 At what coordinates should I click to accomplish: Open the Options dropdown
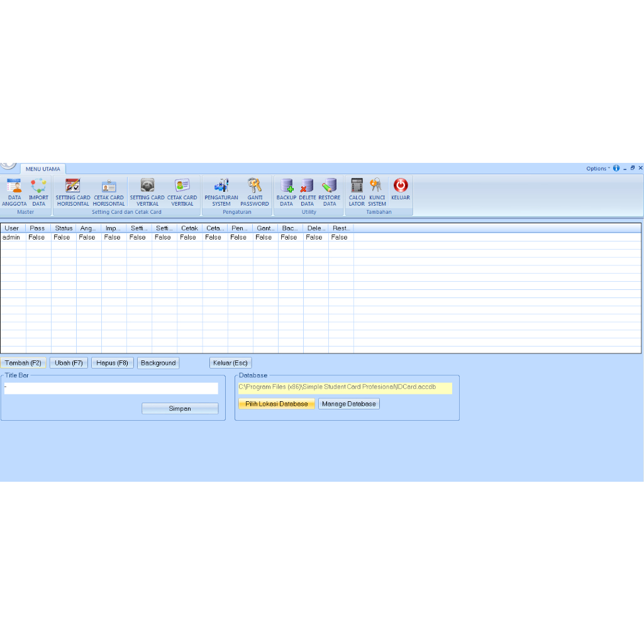pyautogui.click(x=597, y=169)
